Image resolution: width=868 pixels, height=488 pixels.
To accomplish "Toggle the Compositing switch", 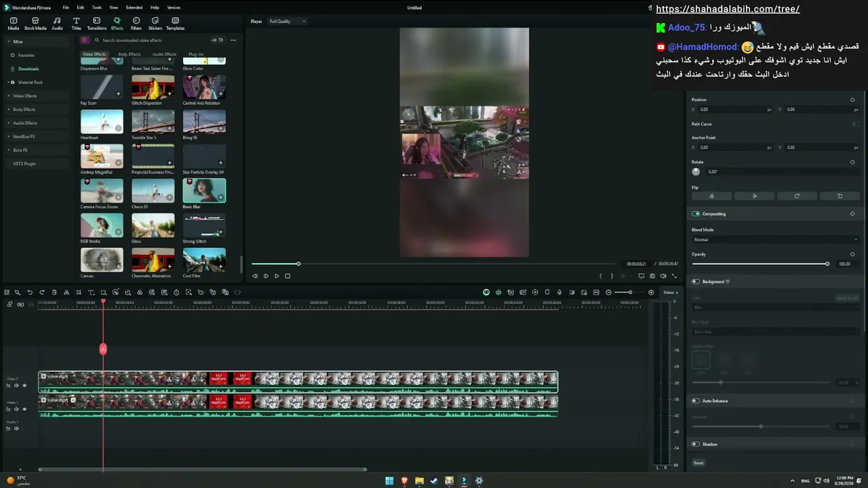I will (696, 213).
